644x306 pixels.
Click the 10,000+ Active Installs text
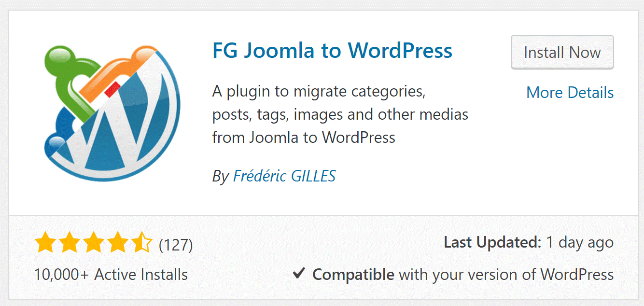click(x=111, y=275)
